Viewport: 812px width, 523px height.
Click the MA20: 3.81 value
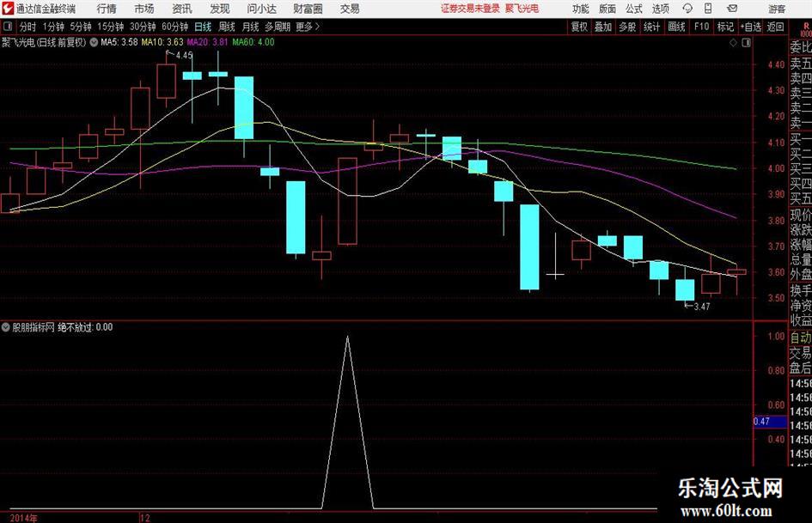pyautogui.click(x=207, y=42)
